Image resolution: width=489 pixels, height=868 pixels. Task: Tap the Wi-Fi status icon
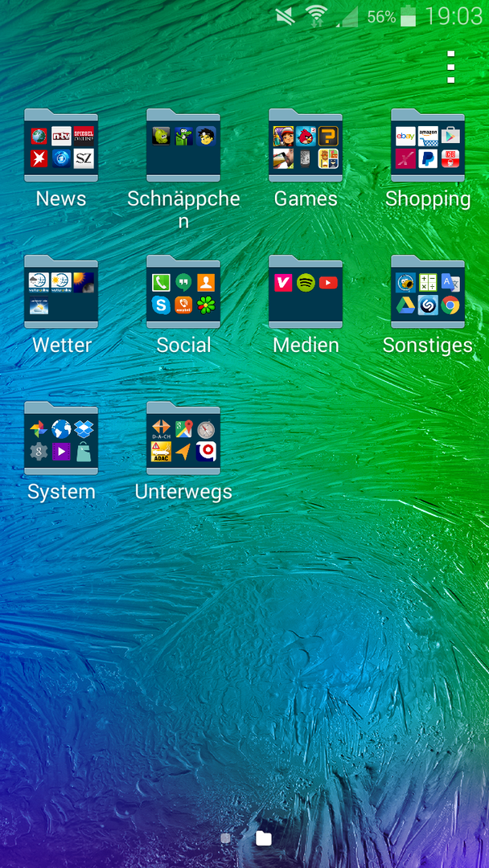click(316, 16)
